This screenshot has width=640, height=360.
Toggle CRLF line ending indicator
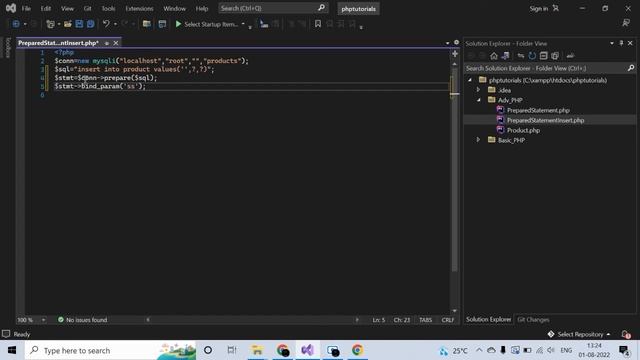[447, 320]
